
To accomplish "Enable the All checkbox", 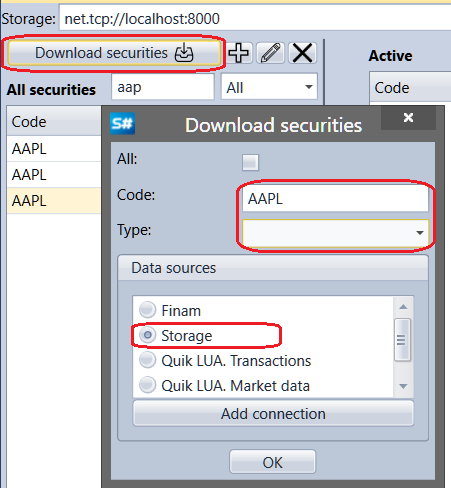I will pos(250,162).
